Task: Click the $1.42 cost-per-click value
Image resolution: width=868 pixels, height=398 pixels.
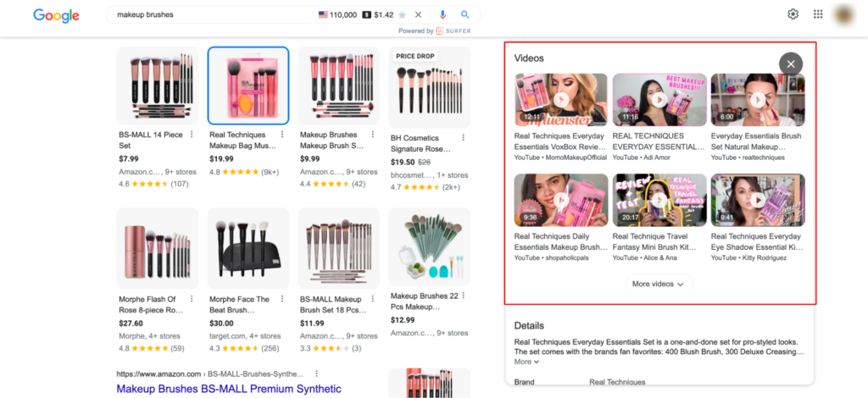Action: click(x=384, y=15)
